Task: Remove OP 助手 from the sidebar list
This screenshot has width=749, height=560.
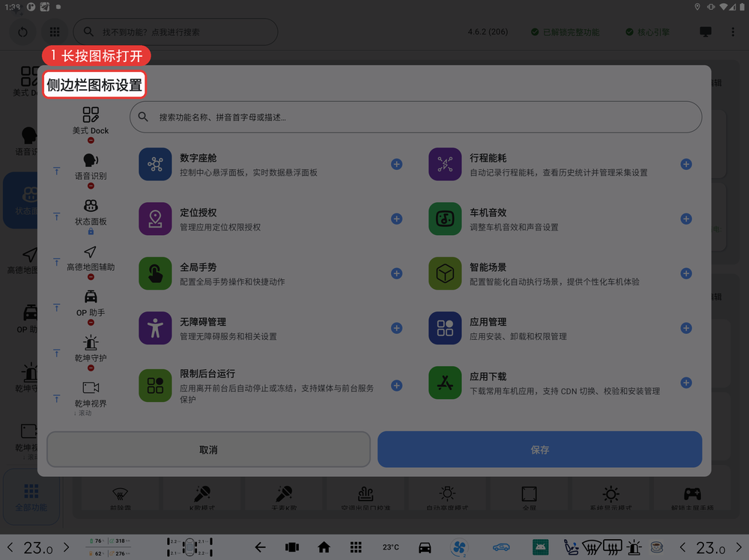Action: (x=91, y=322)
